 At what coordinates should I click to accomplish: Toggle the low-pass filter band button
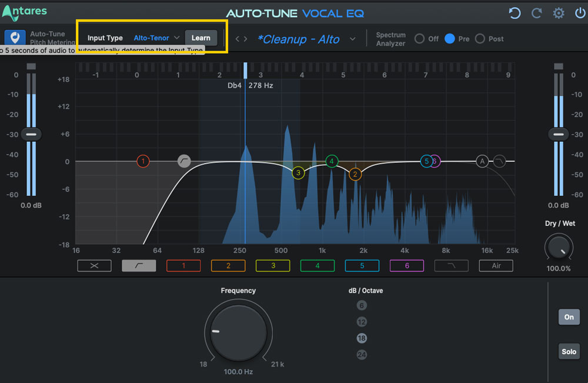(452, 265)
